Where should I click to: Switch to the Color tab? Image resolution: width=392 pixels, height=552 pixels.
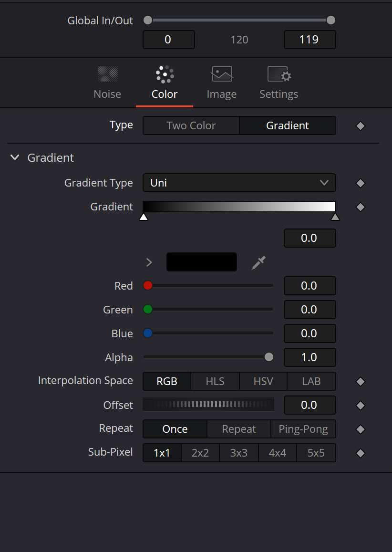165,83
